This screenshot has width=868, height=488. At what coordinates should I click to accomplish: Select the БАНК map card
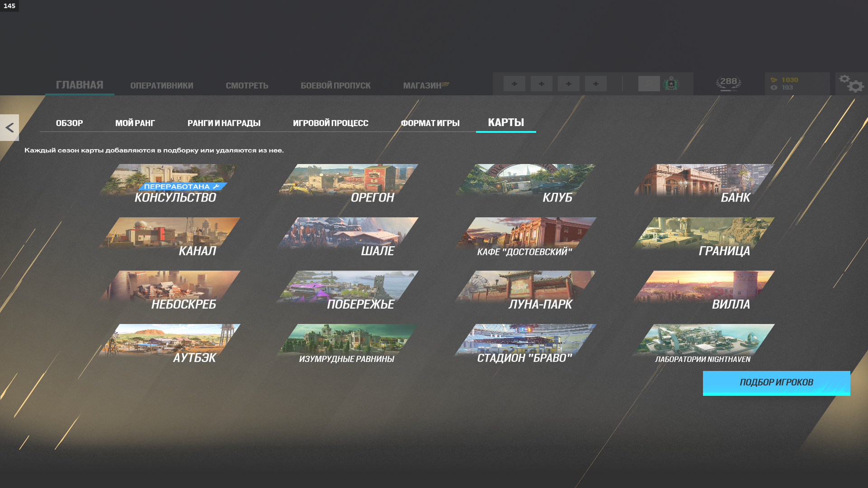pos(703,184)
